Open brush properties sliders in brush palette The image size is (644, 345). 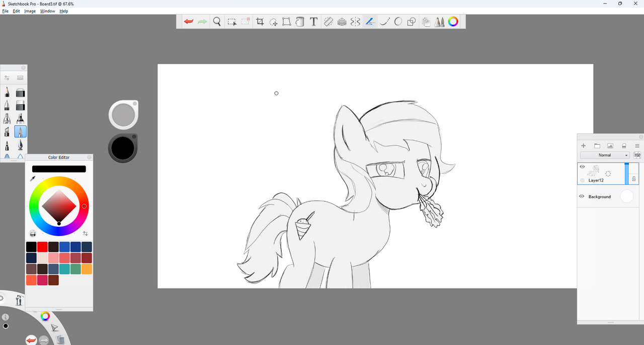(7, 78)
